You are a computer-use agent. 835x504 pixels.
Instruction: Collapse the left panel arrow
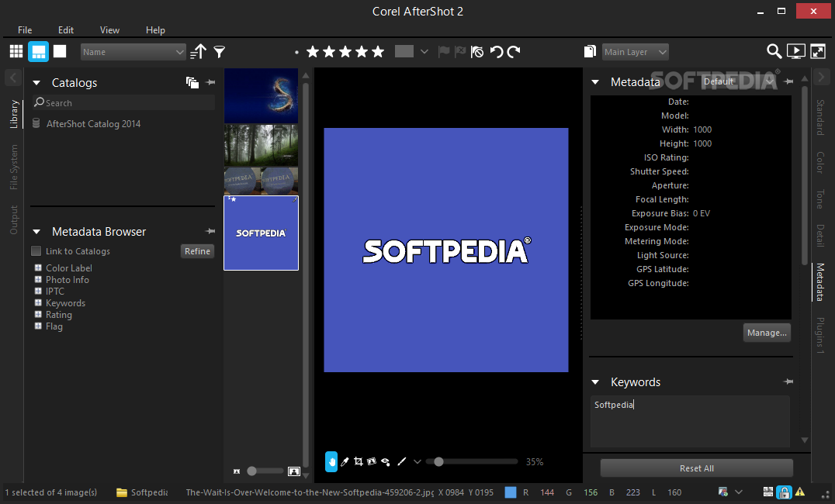(13, 78)
